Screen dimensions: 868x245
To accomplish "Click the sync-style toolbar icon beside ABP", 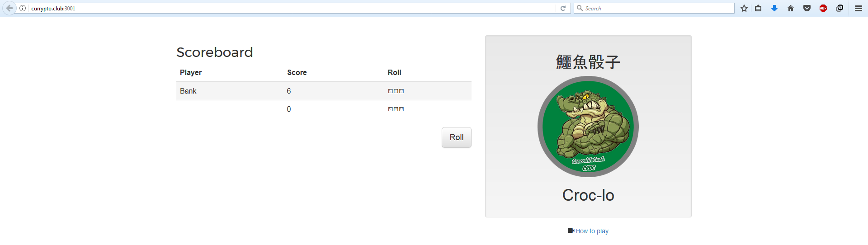I will [840, 8].
